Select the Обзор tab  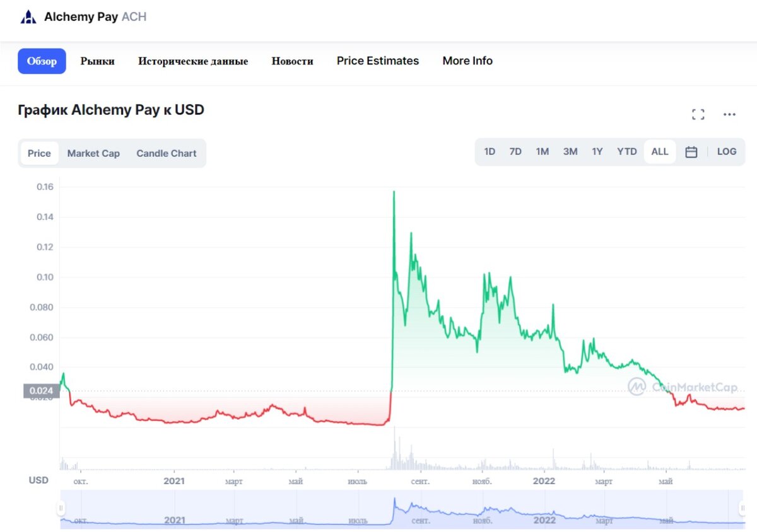tap(42, 61)
